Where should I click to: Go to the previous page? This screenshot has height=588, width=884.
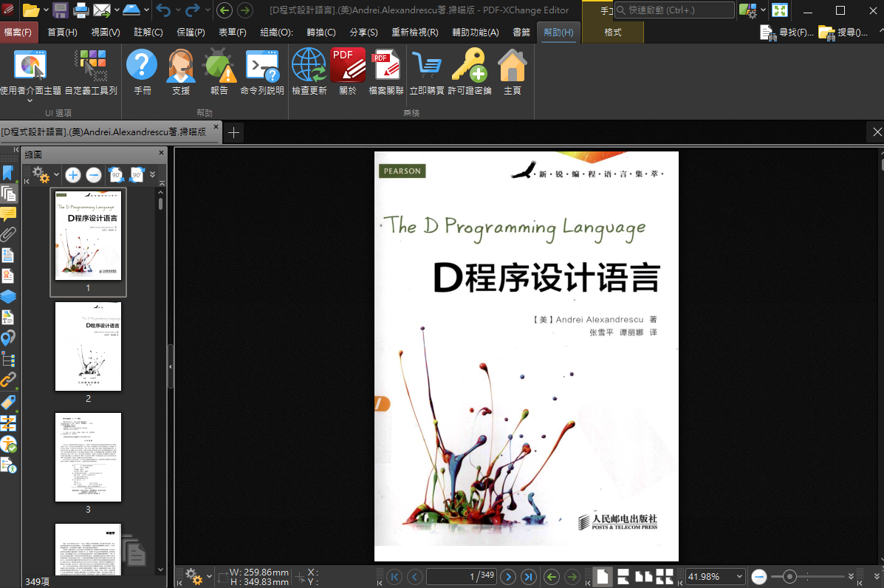[415, 576]
